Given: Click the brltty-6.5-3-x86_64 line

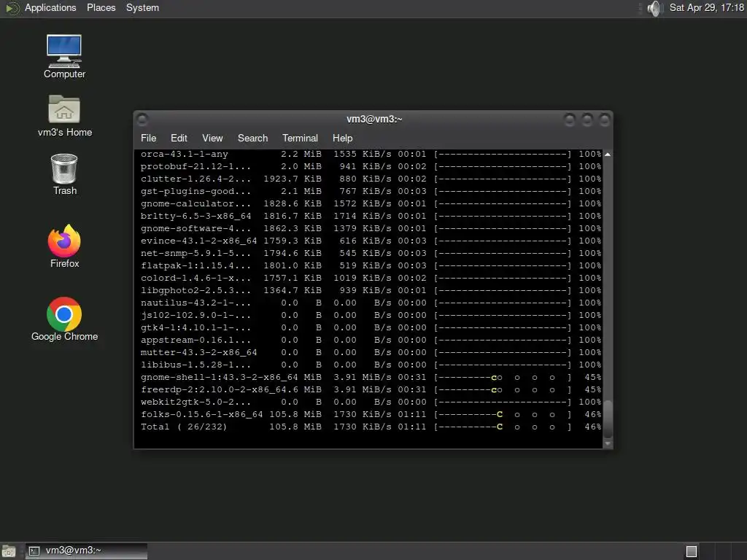Looking at the screenshot, I should [371, 216].
